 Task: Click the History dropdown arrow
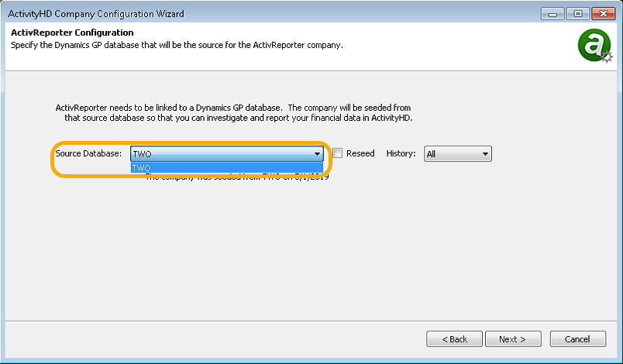pos(485,154)
